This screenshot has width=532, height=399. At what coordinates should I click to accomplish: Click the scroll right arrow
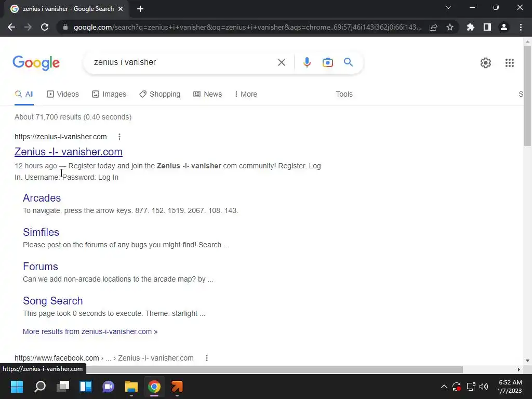click(519, 369)
